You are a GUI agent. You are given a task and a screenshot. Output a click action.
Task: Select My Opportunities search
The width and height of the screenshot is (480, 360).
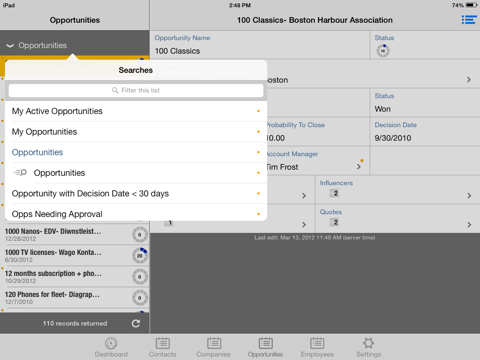(x=136, y=132)
